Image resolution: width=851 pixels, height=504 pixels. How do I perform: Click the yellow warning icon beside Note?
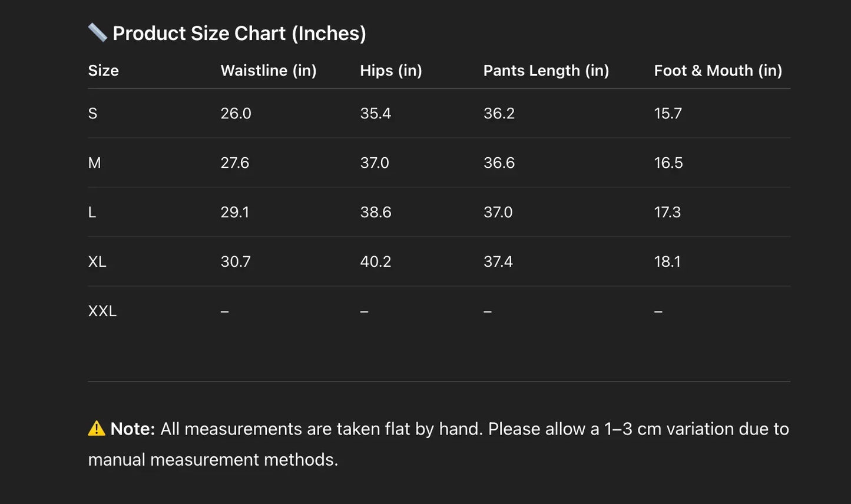point(97,429)
